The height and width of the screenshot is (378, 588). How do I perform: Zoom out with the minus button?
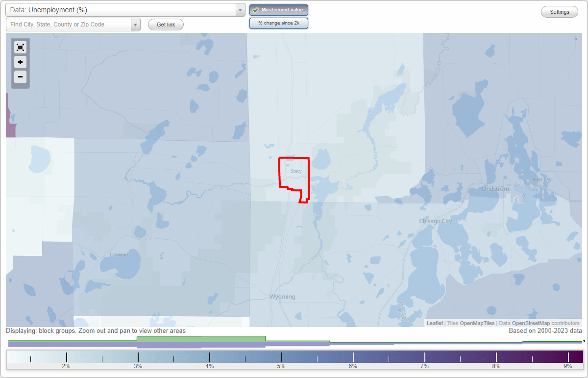click(20, 77)
